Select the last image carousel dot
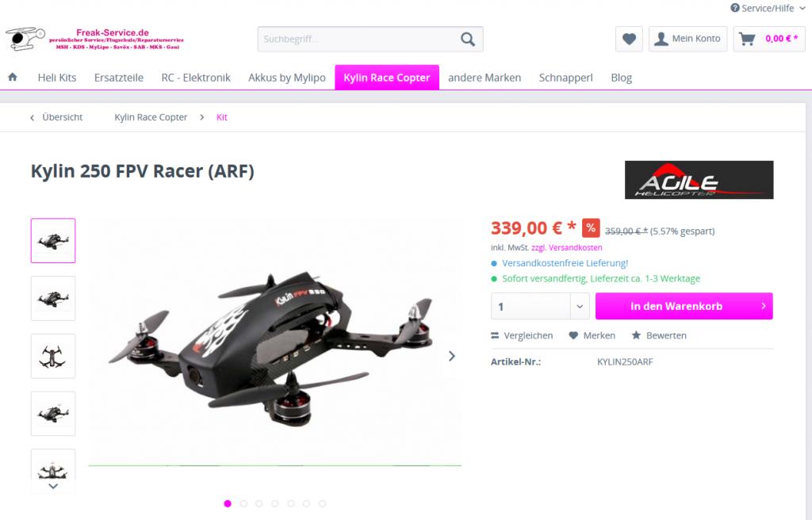This screenshot has height=520, width=812. click(322, 503)
